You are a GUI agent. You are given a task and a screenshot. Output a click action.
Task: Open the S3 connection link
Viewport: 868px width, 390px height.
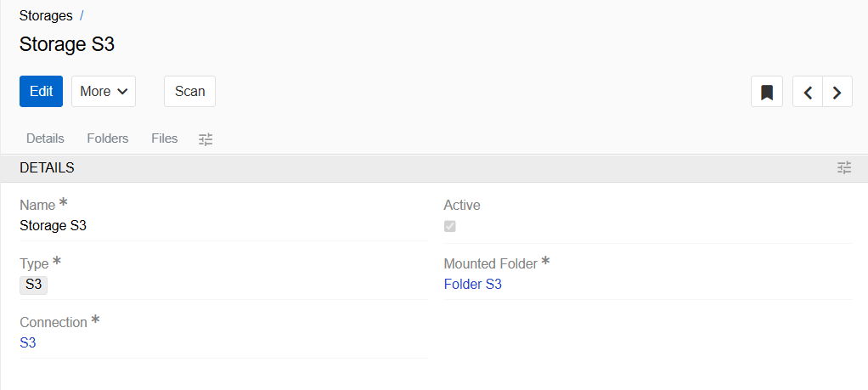point(28,343)
